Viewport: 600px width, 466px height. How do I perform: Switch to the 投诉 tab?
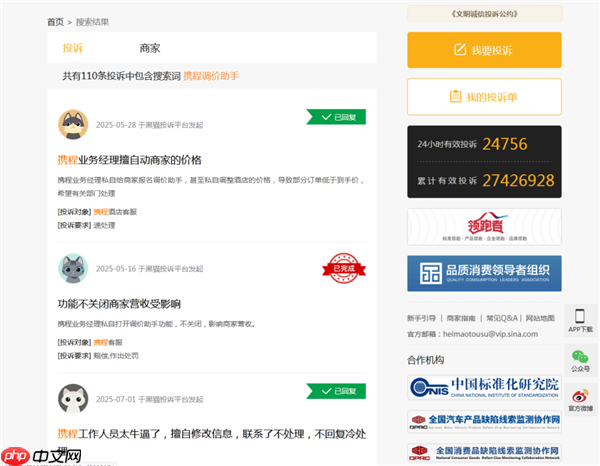tap(73, 48)
